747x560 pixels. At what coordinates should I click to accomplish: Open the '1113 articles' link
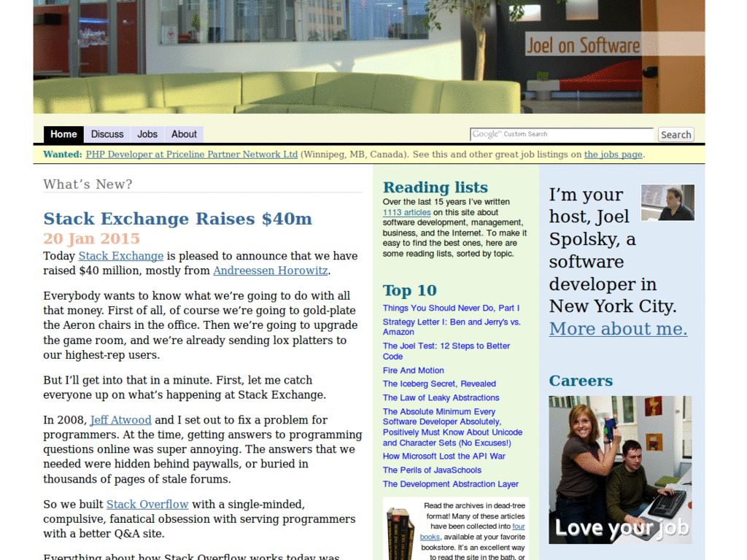pos(406,212)
